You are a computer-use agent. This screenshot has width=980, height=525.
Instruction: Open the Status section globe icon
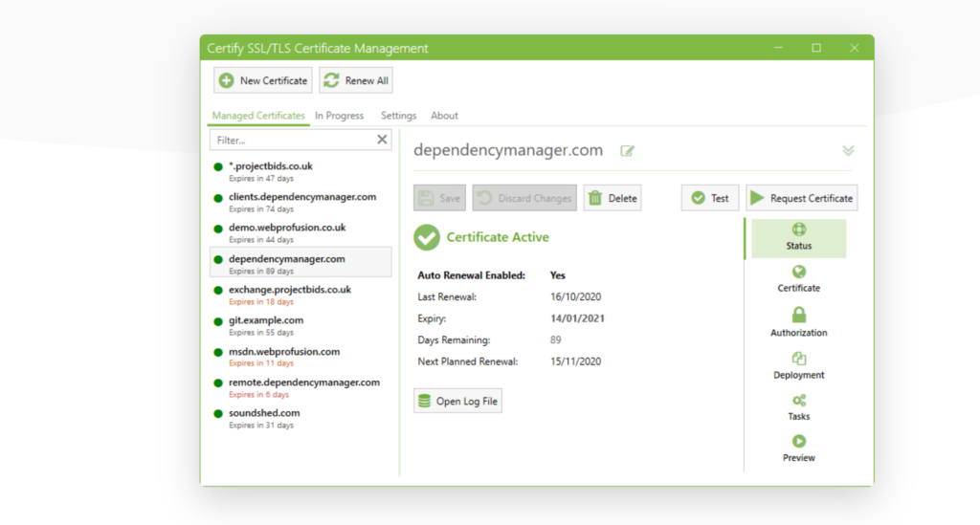[x=798, y=230]
